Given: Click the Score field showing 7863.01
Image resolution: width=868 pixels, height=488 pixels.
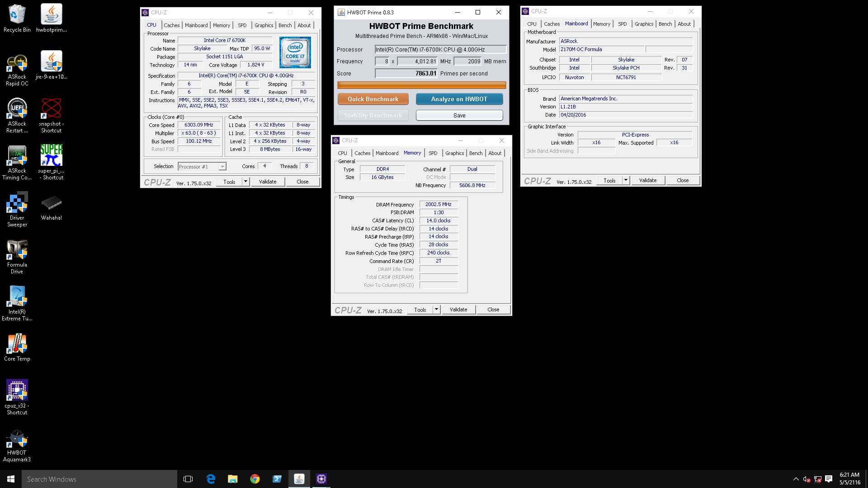Looking at the screenshot, I should (x=406, y=73).
